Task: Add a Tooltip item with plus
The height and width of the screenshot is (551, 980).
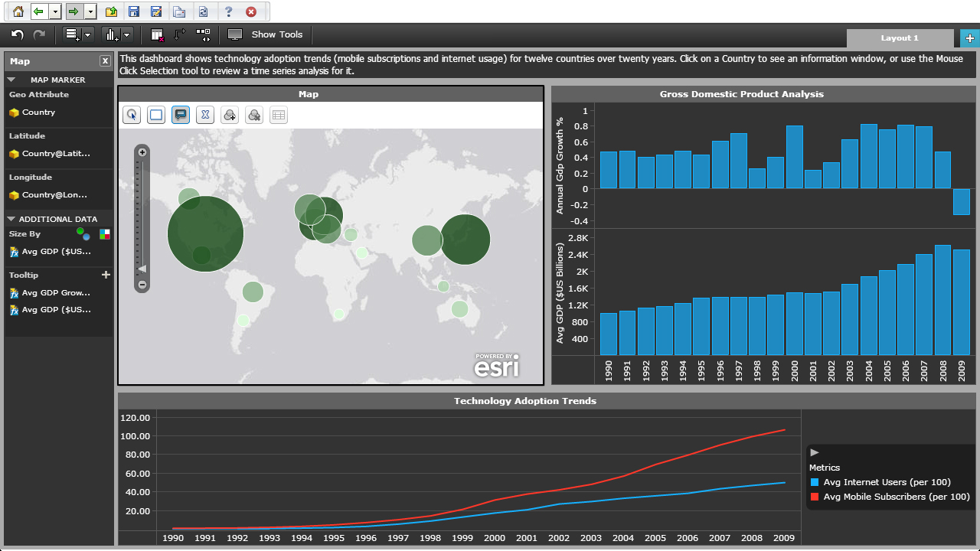Action: 106,275
